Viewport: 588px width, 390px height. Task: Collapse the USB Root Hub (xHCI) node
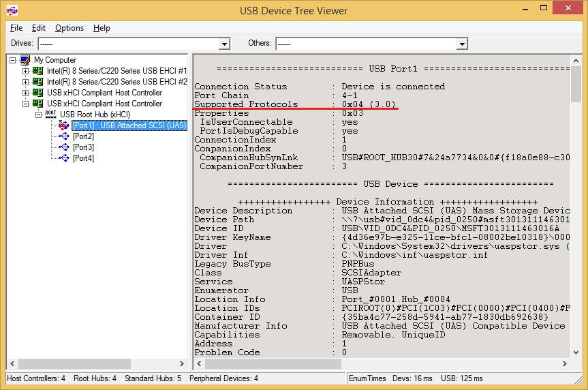point(38,115)
